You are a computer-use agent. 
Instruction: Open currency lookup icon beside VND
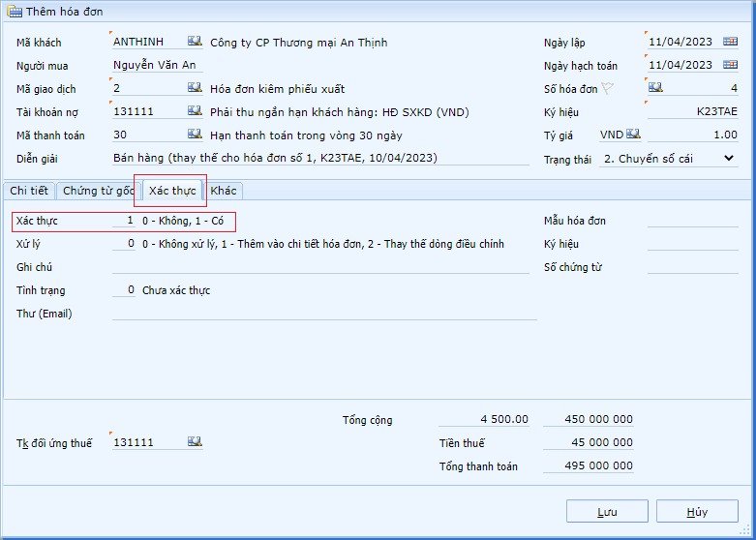click(633, 135)
